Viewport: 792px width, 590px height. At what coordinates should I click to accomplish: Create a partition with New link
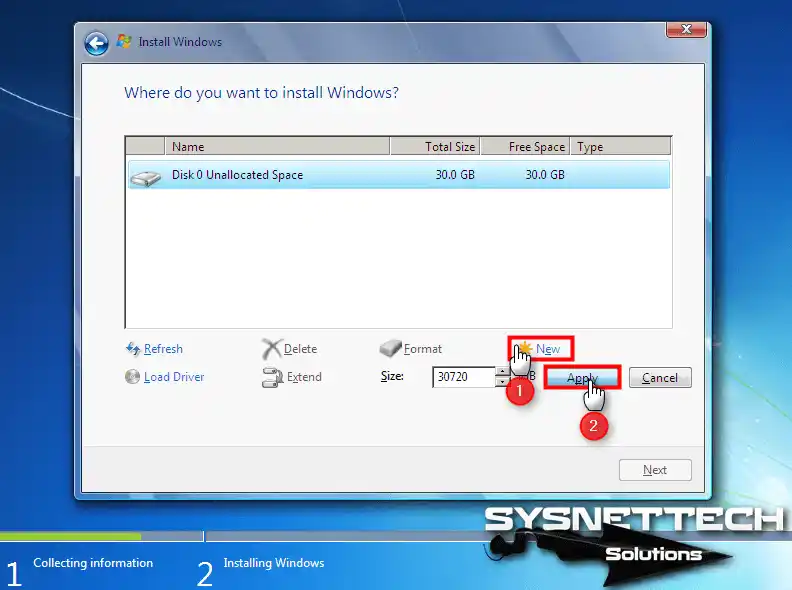click(548, 349)
